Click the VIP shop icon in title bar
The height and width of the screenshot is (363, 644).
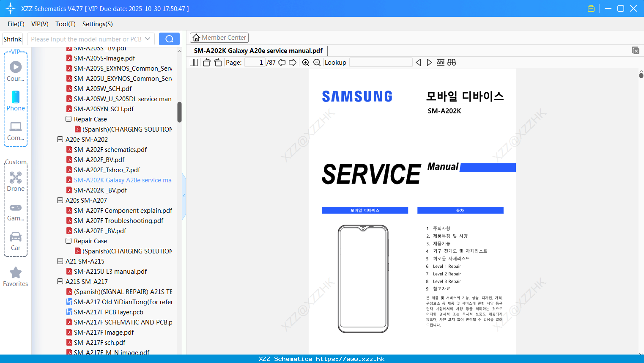[x=591, y=8]
